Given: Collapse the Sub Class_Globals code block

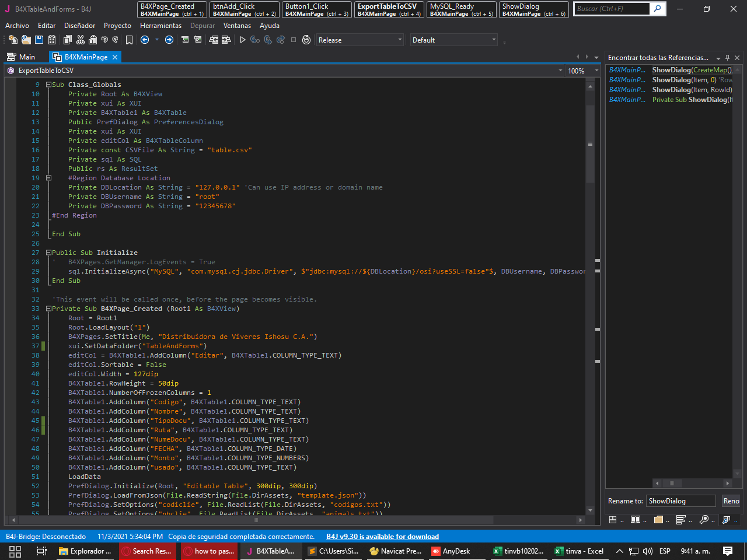Looking at the screenshot, I should (x=49, y=85).
